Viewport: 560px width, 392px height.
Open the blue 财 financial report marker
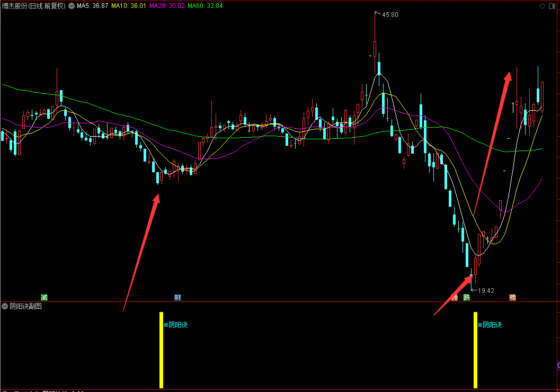[177, 297]
